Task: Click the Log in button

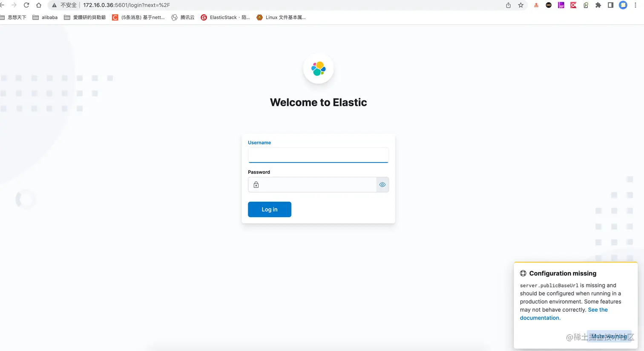Action: tap(270, 209)
